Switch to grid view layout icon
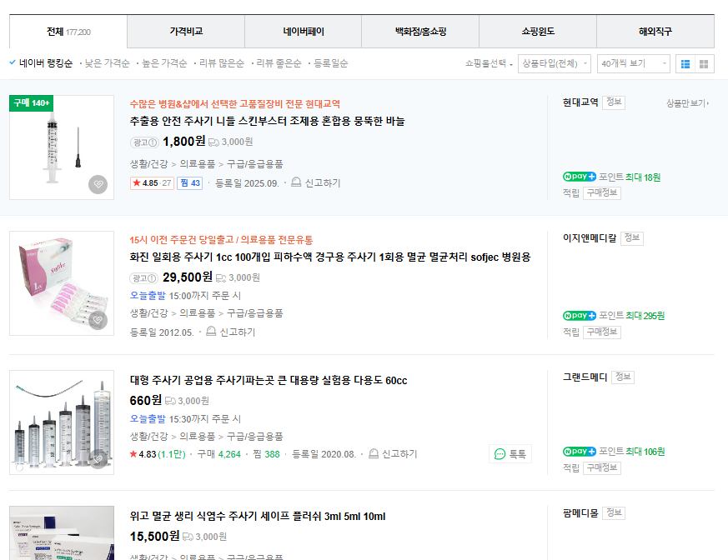This screenshot has height=560, width=728. click(x=704, y=63)
